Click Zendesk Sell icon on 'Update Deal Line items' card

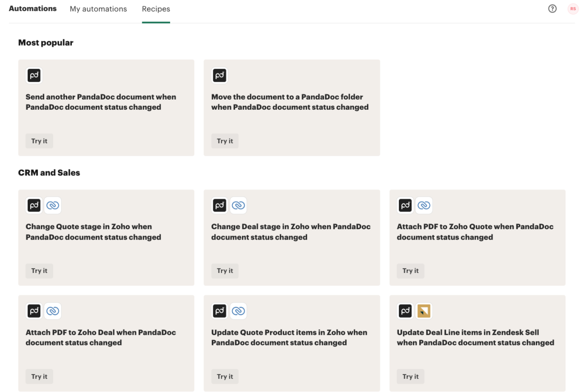424,311
